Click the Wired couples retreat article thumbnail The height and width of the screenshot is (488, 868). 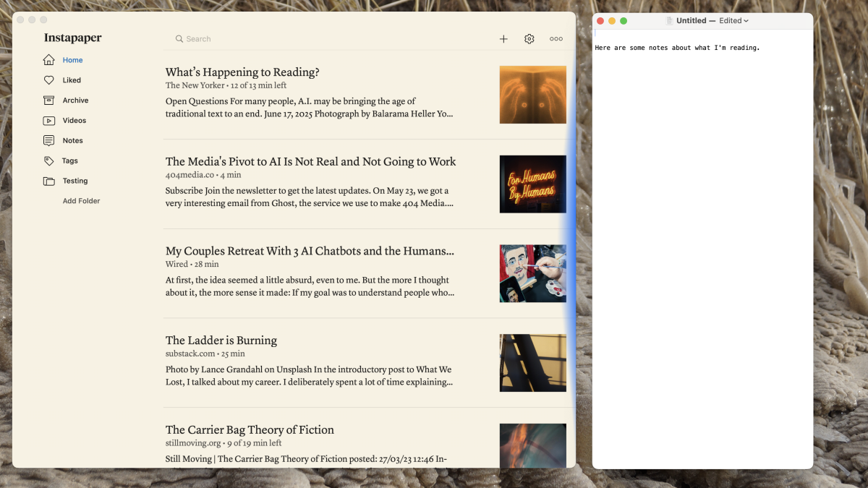point(532,273)
